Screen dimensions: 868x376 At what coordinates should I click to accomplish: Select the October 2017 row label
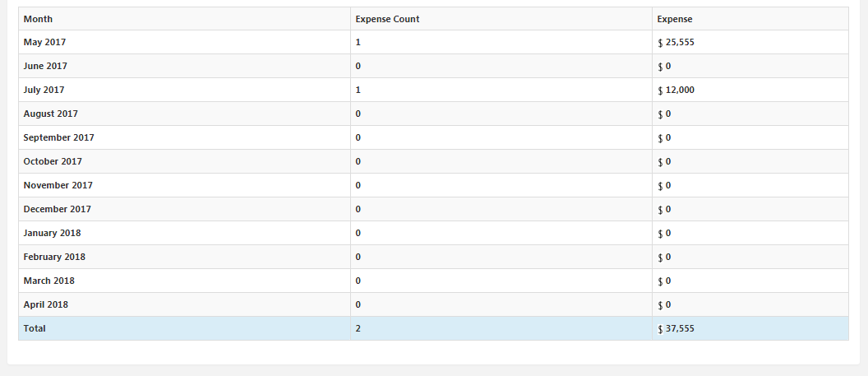53,161
